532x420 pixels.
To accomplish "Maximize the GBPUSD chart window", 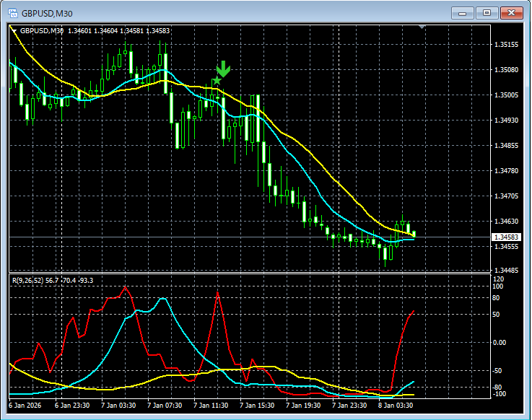I will [487, 13].
